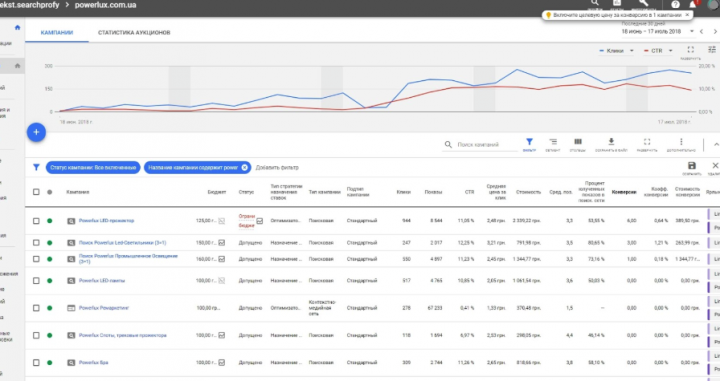The image size is (720, 381).
Task: Open the reports icon in the top bar
Action: [x=617, y=3]
